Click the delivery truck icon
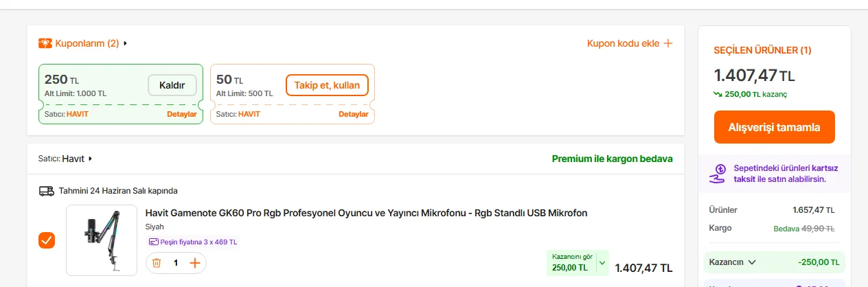 pyautogui.click(x=47, y=191)
